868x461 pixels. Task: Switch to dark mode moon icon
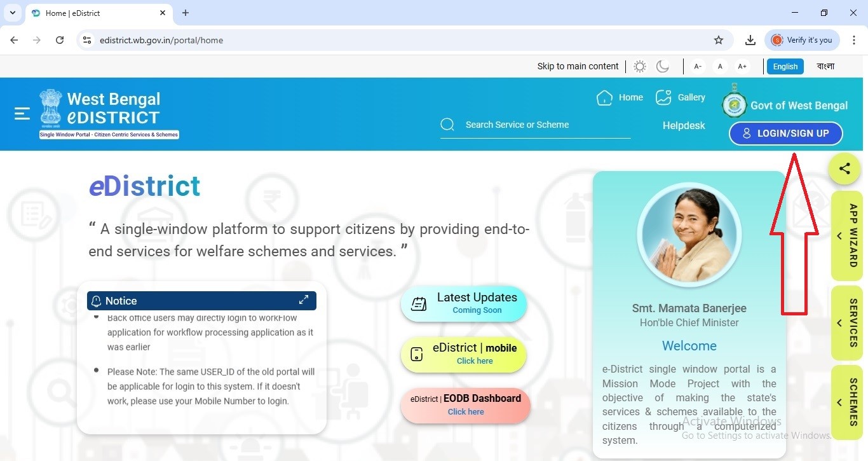click(663, 66)
